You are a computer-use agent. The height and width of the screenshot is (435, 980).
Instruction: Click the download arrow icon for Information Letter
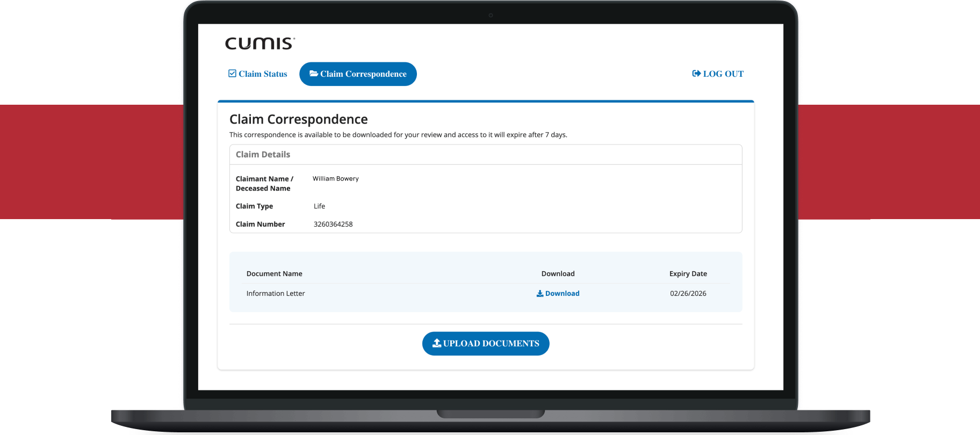tap(539, 294)
